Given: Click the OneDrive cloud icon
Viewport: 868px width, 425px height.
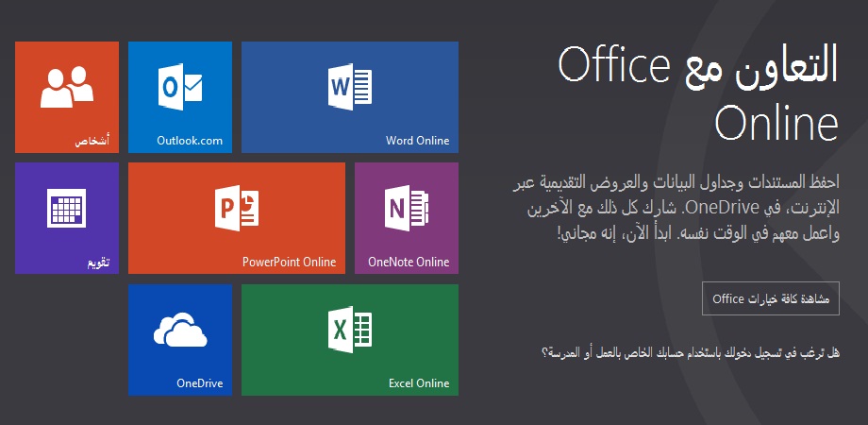Looking at the screenshot, I should 180,330.
